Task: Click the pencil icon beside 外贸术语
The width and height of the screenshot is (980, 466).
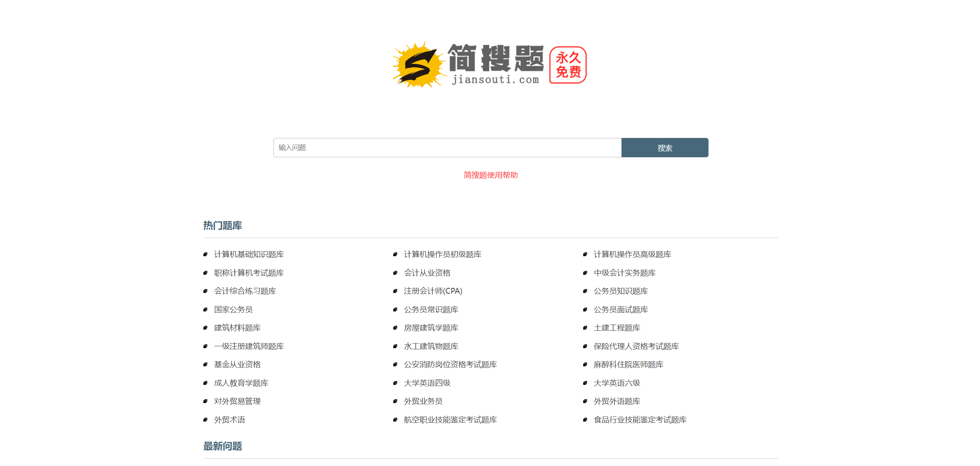Action: click(x=206, y=420)
